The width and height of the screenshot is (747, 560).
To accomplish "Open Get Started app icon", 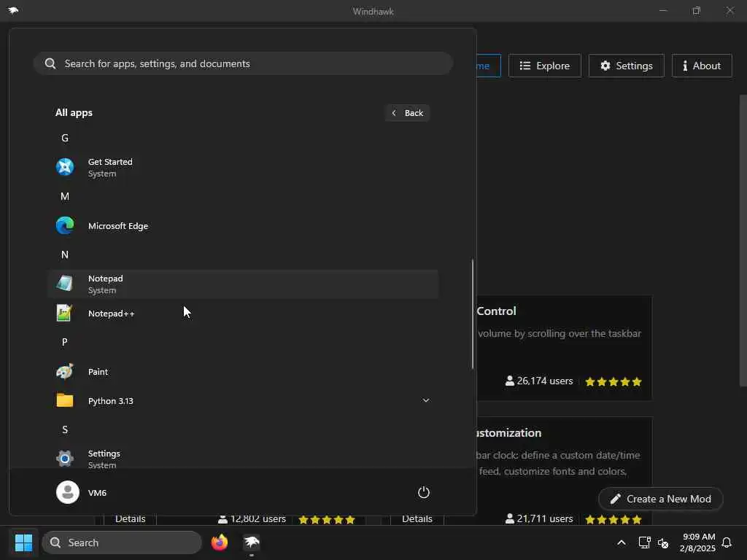I will pos(65,167).
